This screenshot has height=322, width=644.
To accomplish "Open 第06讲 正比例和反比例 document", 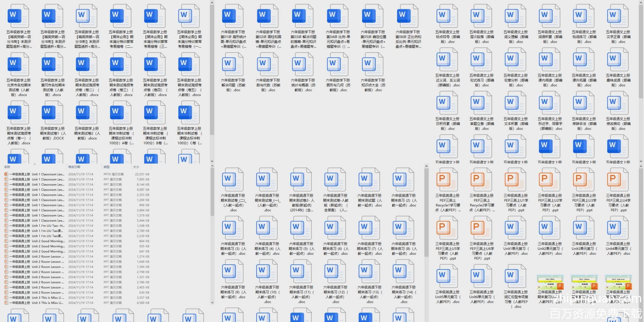I will [x=408, y=26].
